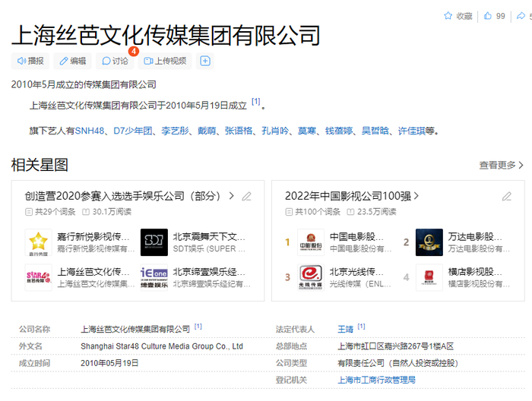This screenshot has width=532, height=401.
Task: Open the 中国电影股... entry ranked 1
Action: click(x=356, y=237)
